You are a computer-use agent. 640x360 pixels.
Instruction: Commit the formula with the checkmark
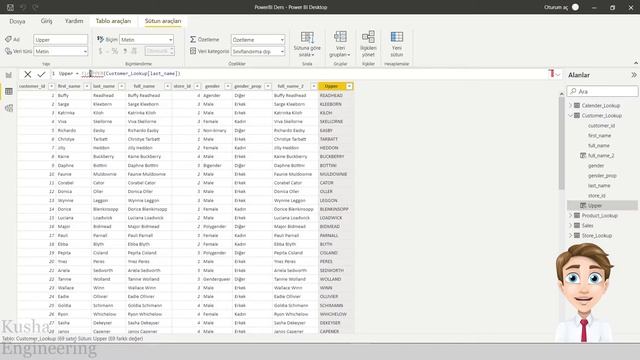41,74
